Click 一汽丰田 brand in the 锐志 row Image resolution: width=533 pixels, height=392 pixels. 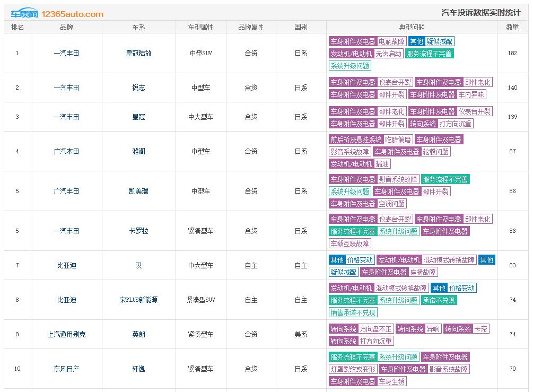66,88
